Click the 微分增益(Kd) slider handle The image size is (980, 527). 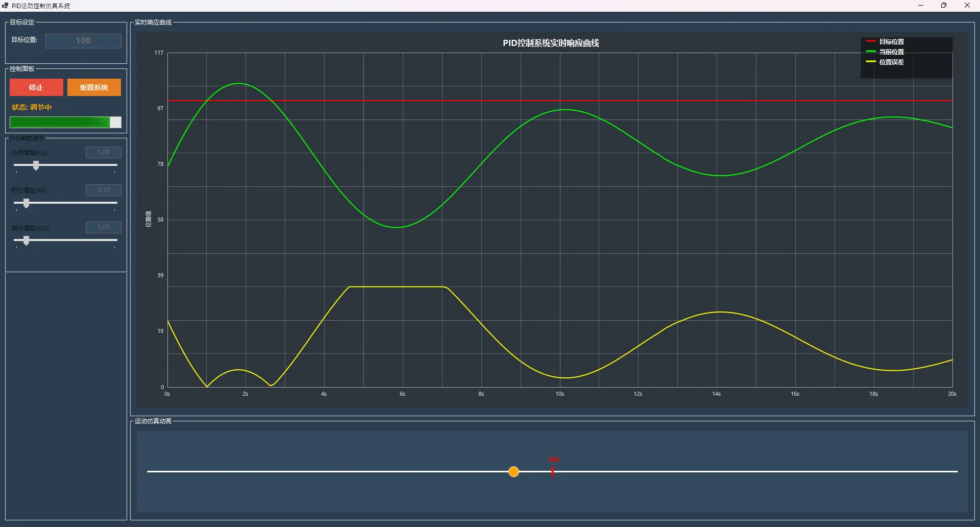pyautogui.click(x=26, y=241)
